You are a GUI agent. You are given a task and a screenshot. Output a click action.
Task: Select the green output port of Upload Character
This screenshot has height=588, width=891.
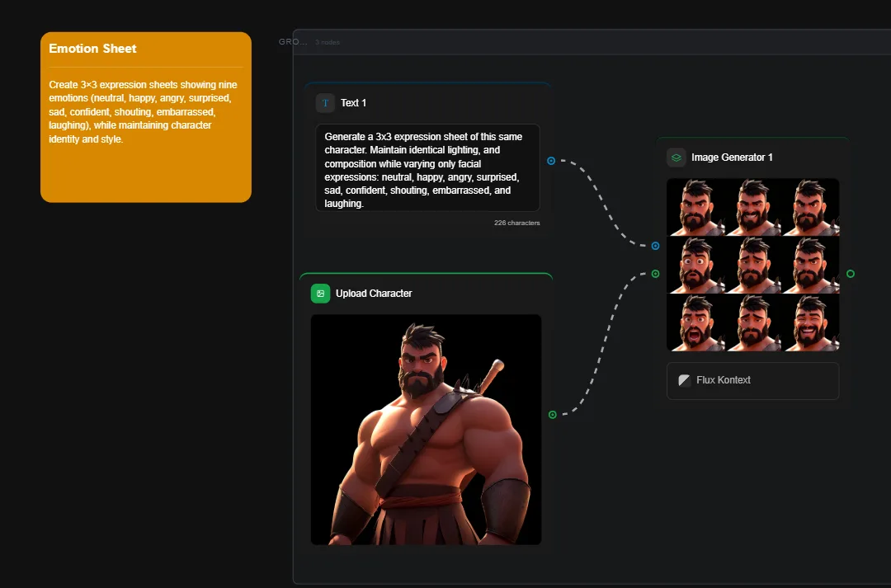click(x=553, y=415)
